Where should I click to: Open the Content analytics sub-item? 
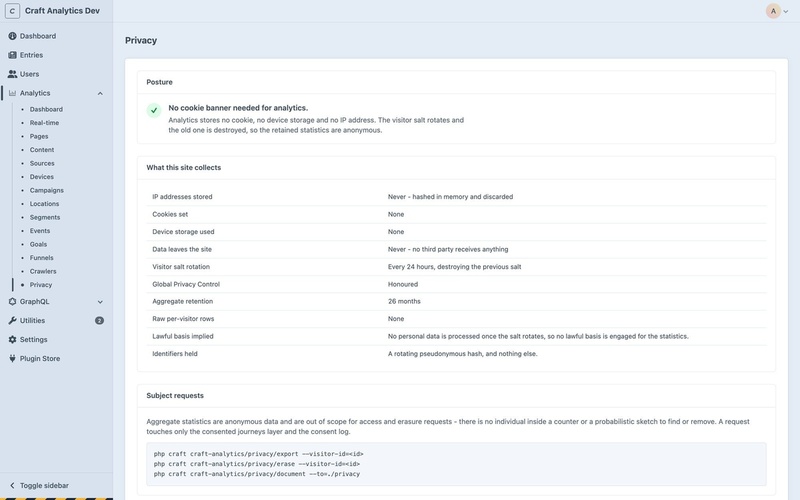[41, 150]
